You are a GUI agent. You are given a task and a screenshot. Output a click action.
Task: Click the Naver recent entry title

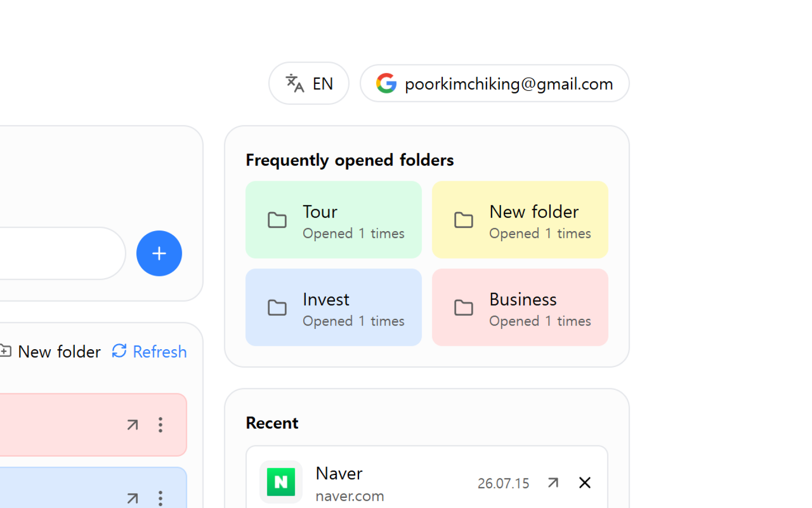point(339,473)
